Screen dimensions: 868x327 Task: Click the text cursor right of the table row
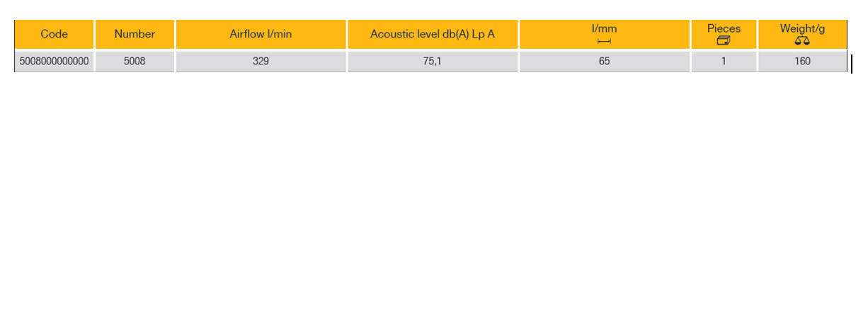852,64
